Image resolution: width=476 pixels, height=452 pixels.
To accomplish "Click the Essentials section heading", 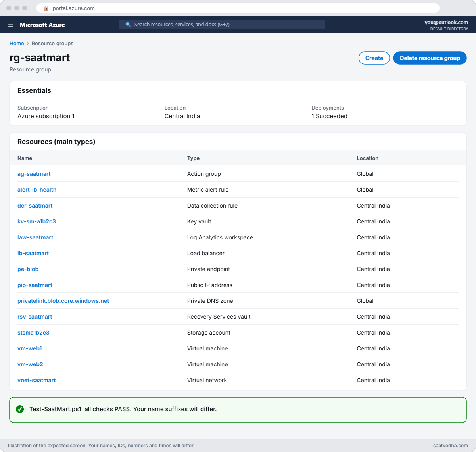I will tap(34, 90).
